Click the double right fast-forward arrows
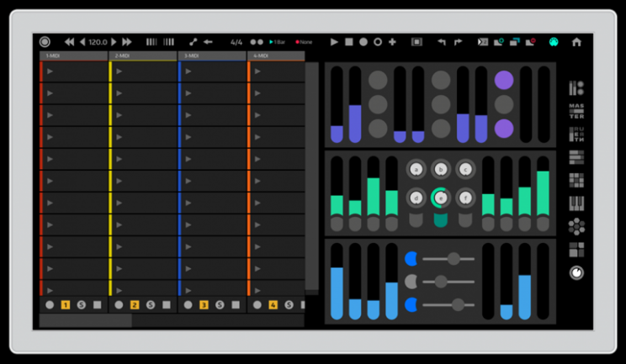The width and height of the screenshot is (626, 364). (127, 42)
